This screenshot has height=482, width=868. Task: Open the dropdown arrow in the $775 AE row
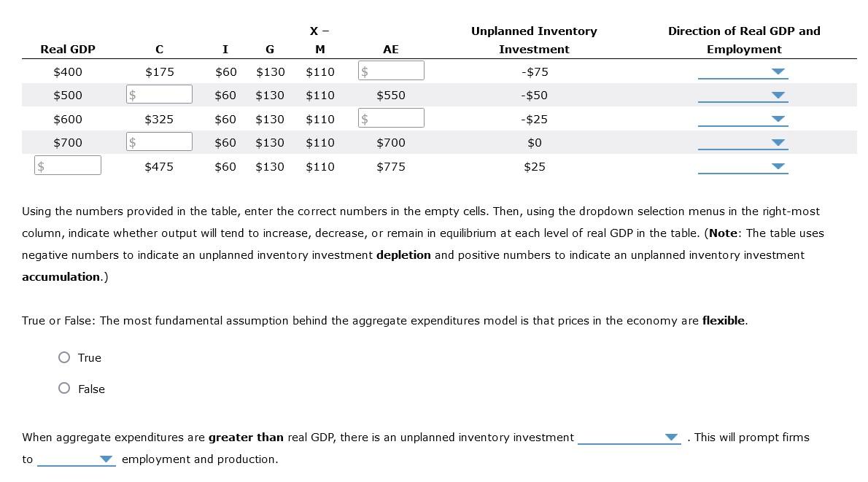[x=779, y=167]
